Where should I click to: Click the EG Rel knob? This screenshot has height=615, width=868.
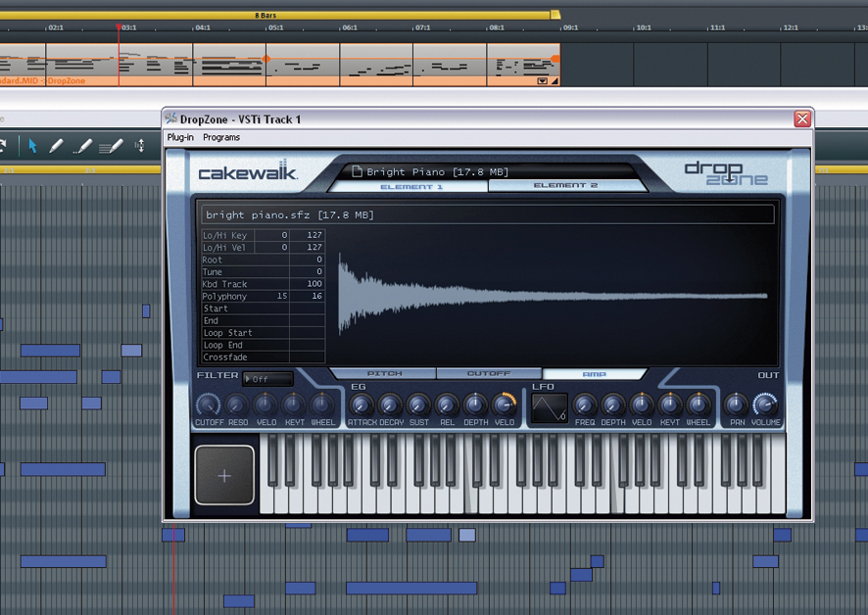point(447,405)
